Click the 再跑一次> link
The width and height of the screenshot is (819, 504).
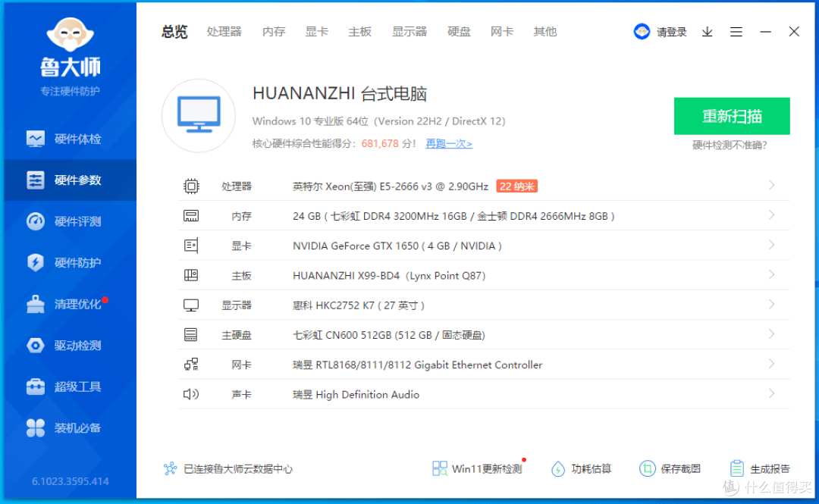(449, 144)
